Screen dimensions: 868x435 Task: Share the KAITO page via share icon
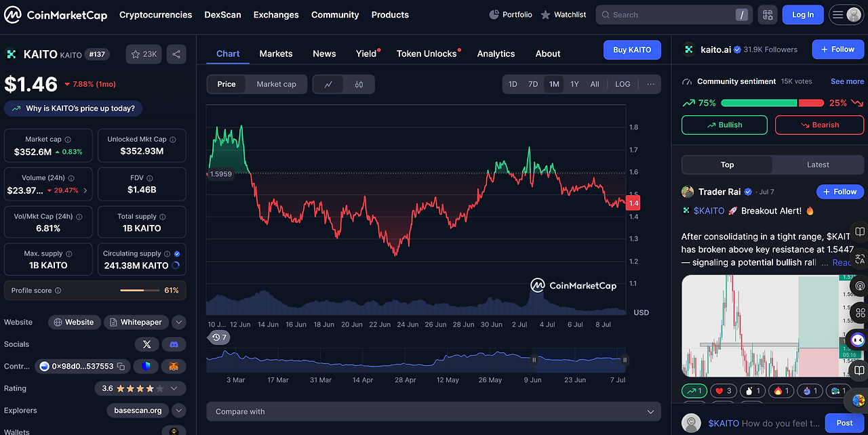(x=176, y=54)
